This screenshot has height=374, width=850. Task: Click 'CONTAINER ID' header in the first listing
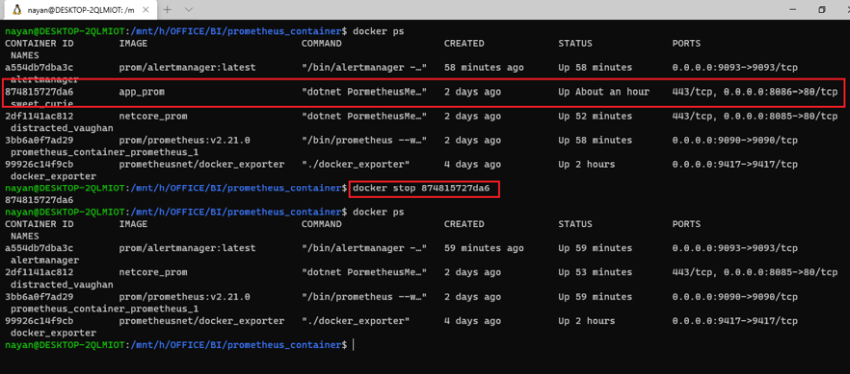tap(39, 43)
